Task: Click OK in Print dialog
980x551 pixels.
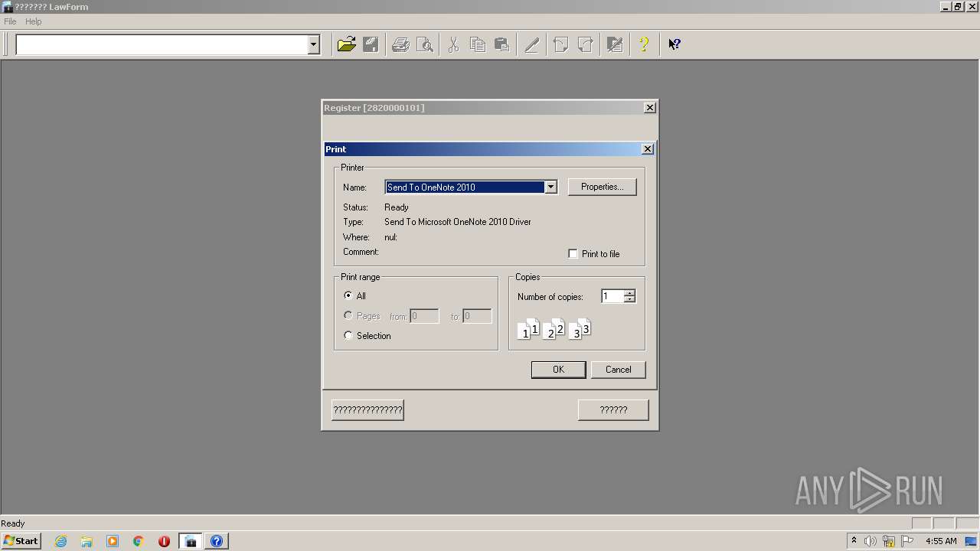Action: click(x=559, y=370)
